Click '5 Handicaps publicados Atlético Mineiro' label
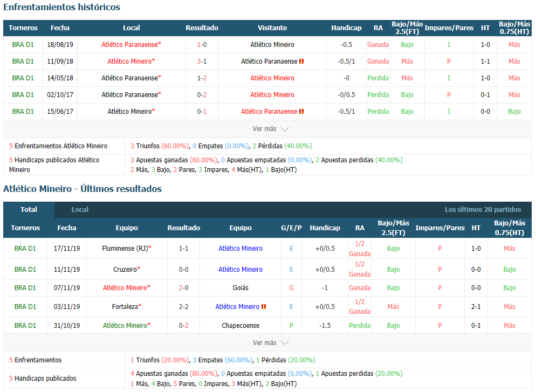Screen dimensions: 536x392 [54, 165]
